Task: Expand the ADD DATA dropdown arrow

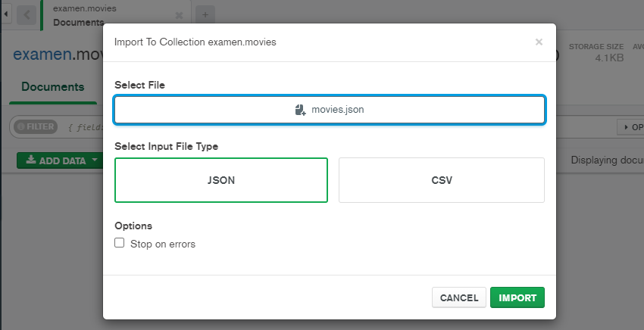Action: [95, 160]
